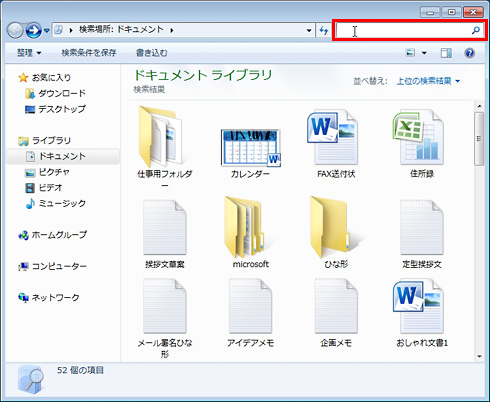Select 住所録 Excel file icon
Viewport: 490px width, 402px height.
418,137
